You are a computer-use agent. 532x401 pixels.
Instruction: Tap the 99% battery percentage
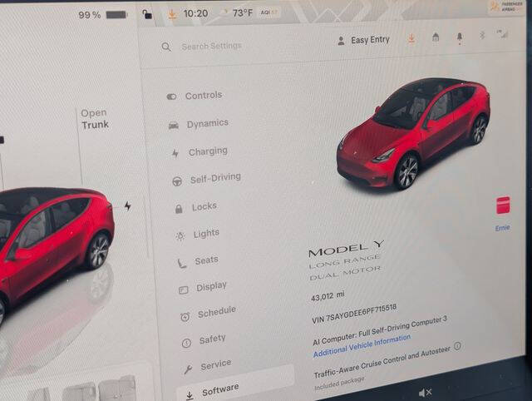[90, 15]
